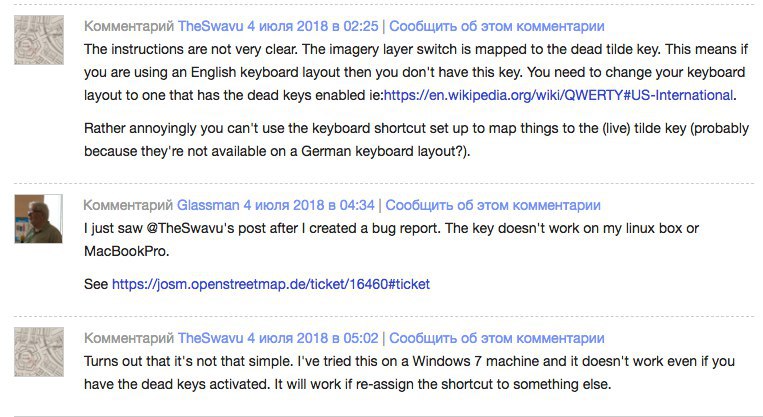Open the JOSM ticket 16460 link
Screen dimensions: 763x417
tap(271, 284)
